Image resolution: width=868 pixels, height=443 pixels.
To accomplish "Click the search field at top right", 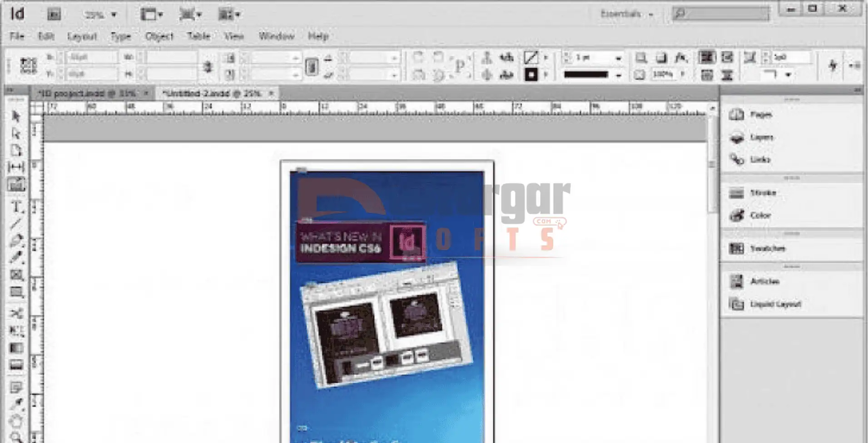I will click(721, 14).
